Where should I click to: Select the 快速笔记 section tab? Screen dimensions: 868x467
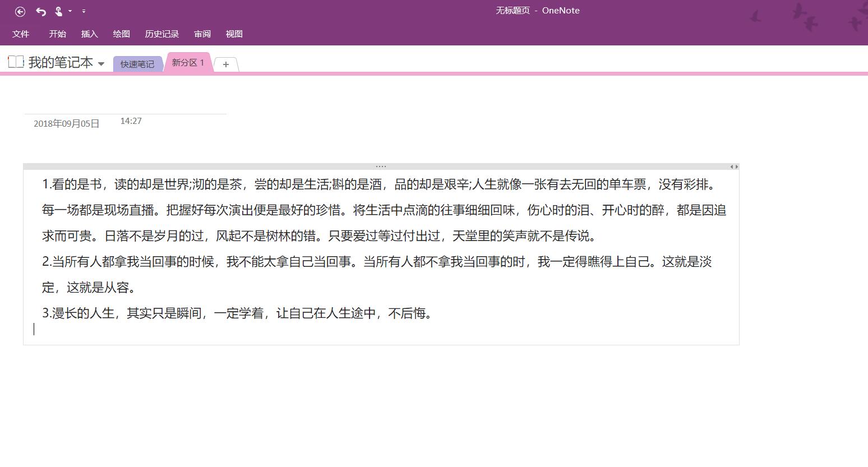[137, 63]
